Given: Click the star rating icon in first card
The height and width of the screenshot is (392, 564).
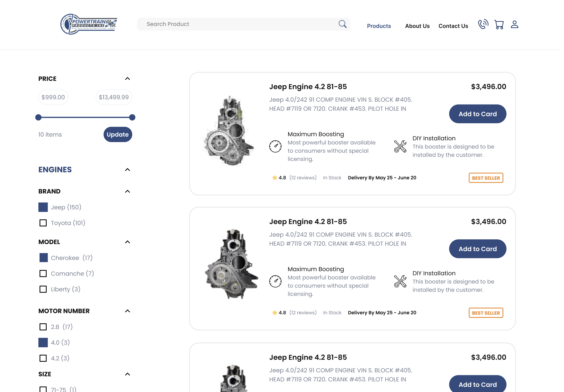Looking at the screenshot, I should [275, 178].
